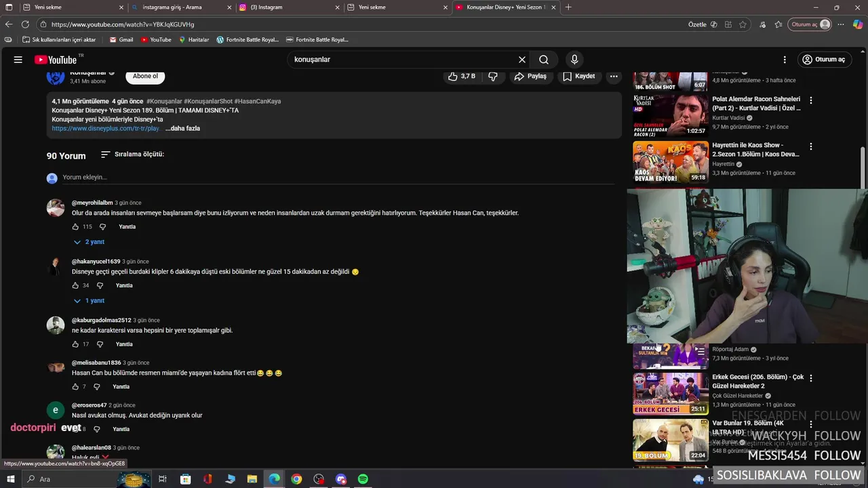Dislike the comment by @kaburgadolmas2512
The image size is (868, 488).
tap(100, 344)
